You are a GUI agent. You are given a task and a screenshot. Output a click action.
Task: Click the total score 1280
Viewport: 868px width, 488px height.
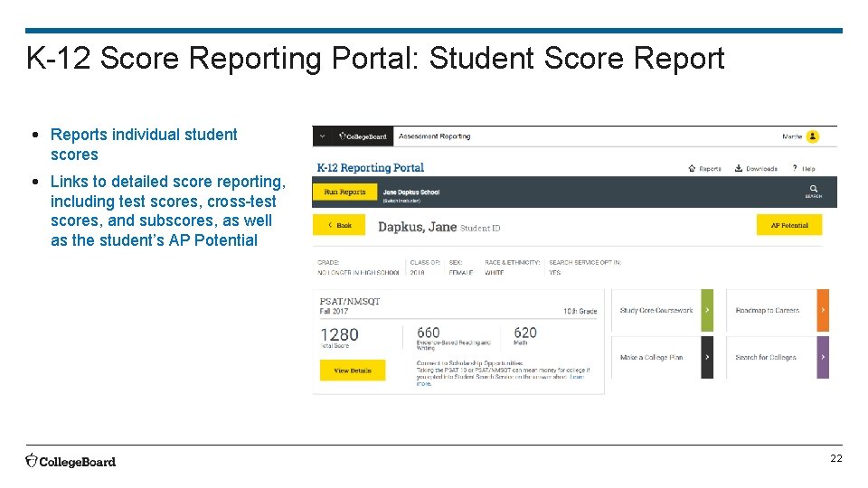coord(339,334)
